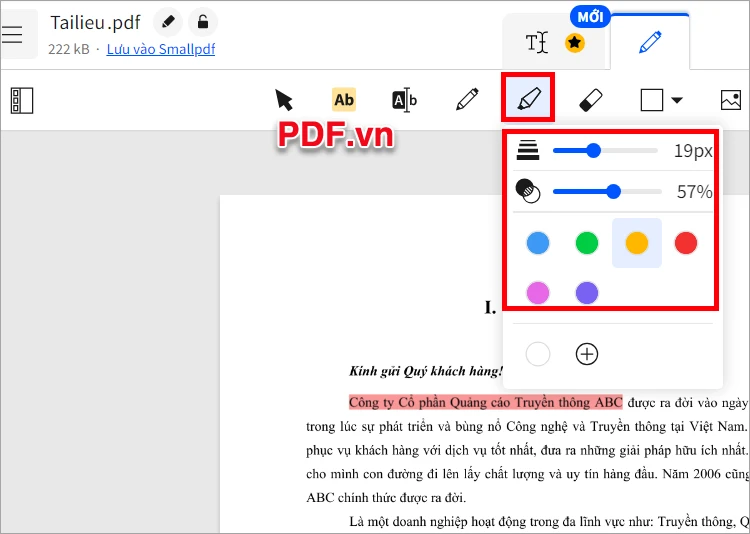Select the highlighter marker tool
The image size is (750, 534).
528,98
